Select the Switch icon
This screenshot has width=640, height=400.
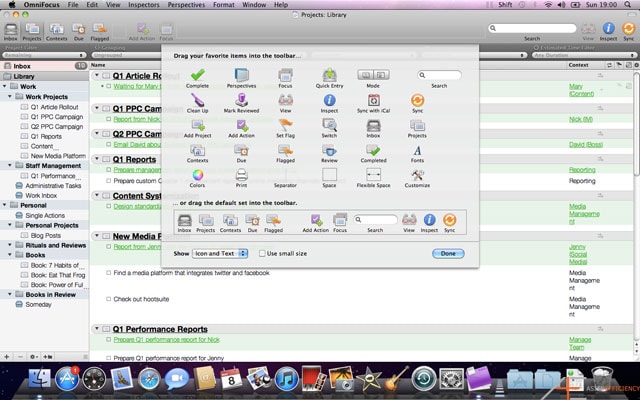329,125
